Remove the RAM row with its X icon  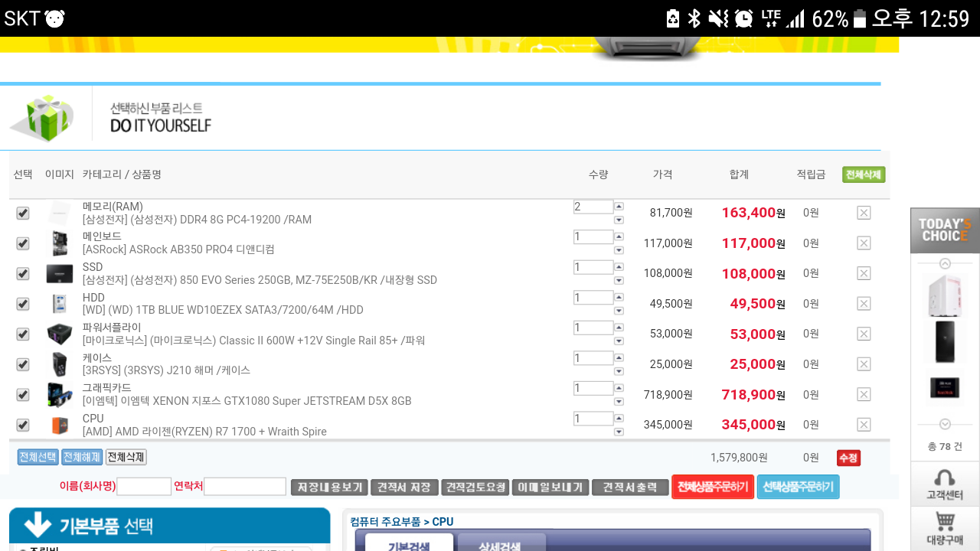[864, 213]
